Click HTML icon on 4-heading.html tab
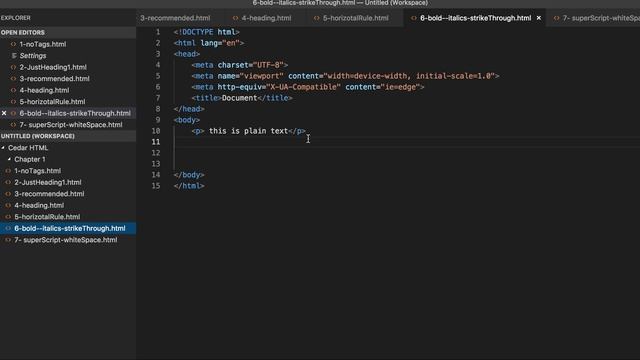640x360 pixels. point(236,18)
